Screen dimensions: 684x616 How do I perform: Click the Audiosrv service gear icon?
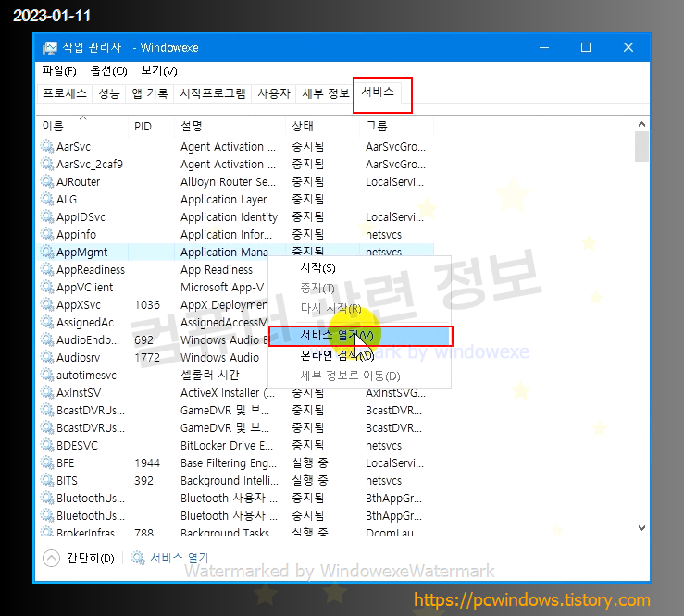click(47, 357)
